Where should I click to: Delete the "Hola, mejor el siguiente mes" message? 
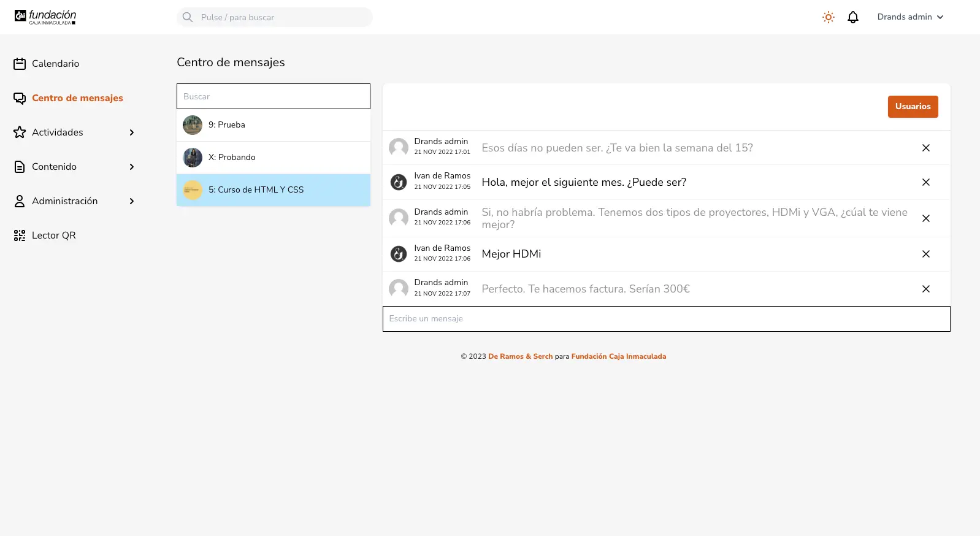925,182
